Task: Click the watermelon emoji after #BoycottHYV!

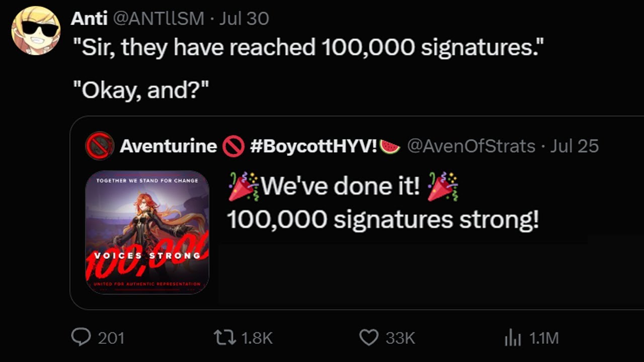Action: coord(390,146)
